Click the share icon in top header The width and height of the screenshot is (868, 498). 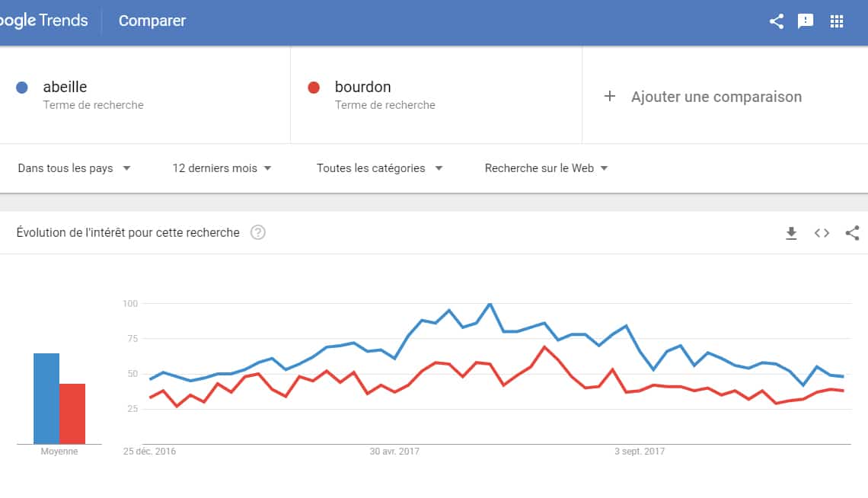[776, 21]
